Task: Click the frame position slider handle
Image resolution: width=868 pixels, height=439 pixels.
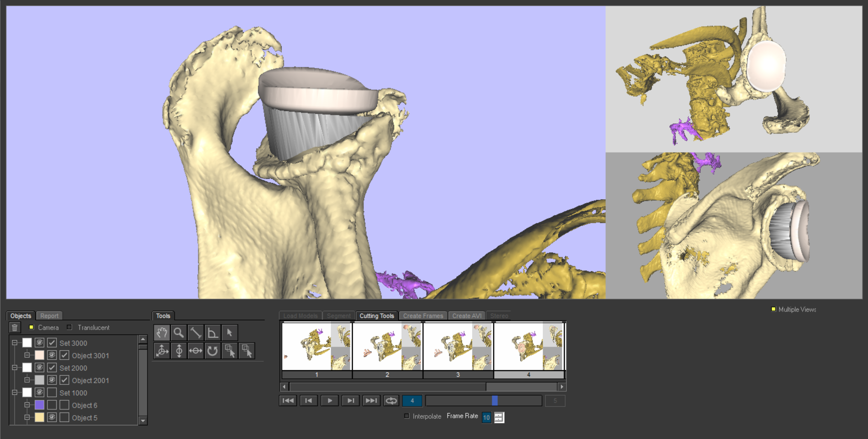Action: [495, 401]
